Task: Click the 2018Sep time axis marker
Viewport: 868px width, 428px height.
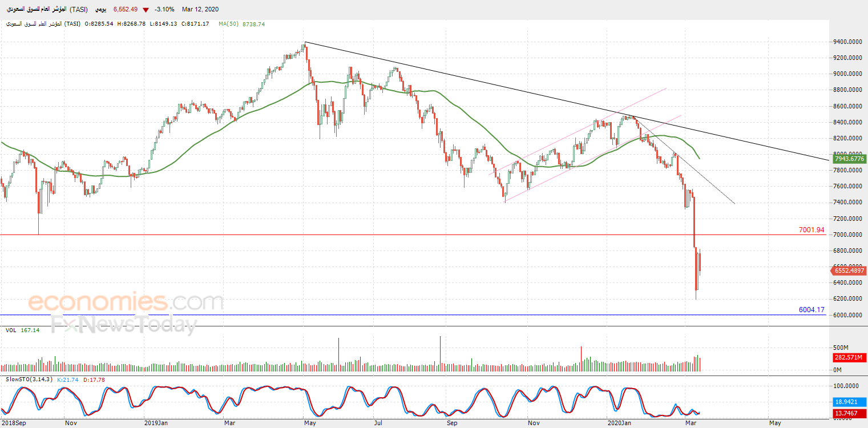Action: click(x=14, y=423)
